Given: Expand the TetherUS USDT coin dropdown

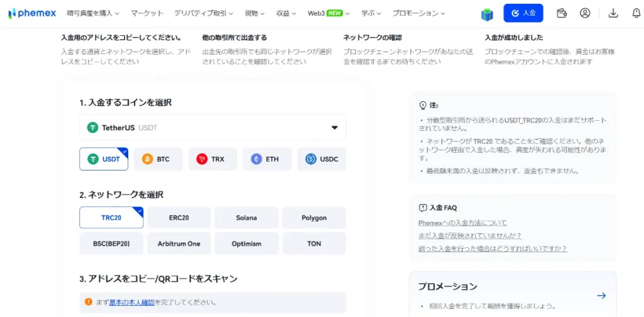Looking at the screenshot, I should [213, 127].
